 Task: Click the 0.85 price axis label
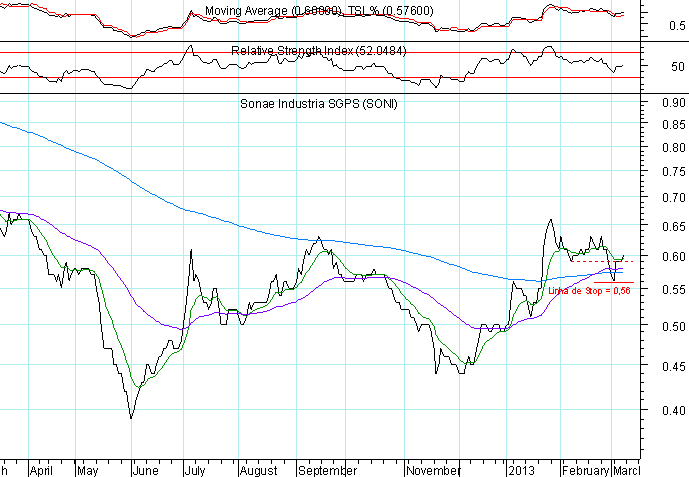point(674,125)
